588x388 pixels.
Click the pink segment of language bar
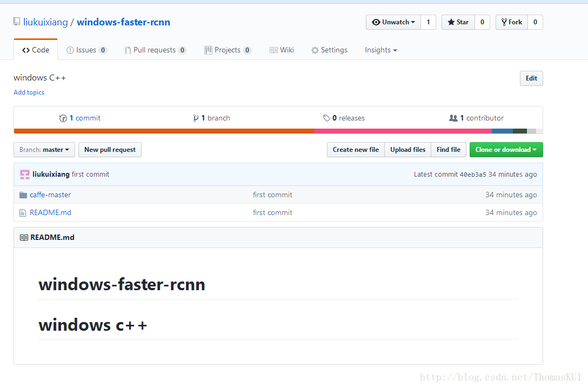click(x=403, y=131)
